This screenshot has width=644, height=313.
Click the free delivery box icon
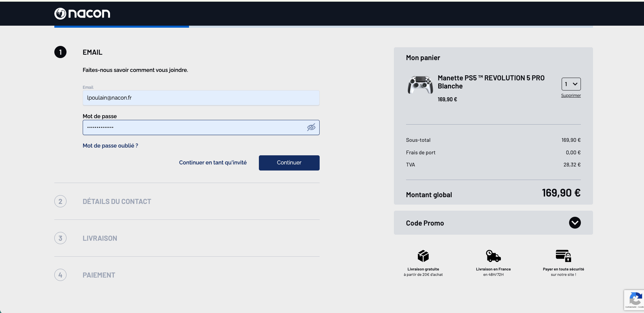pos(423,256)
